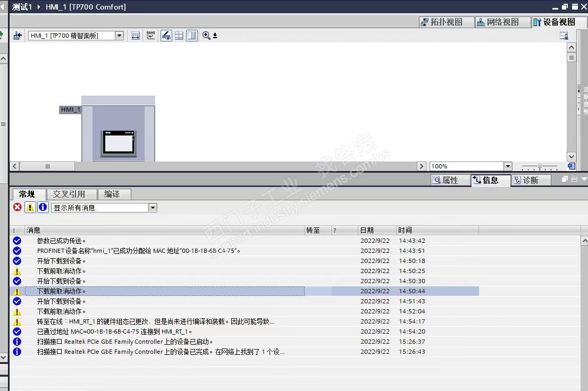The height and width of the screenshot is (391, 588).
Task: Click the device canvas scroll right arrow
Action: [x=421, y=166]
